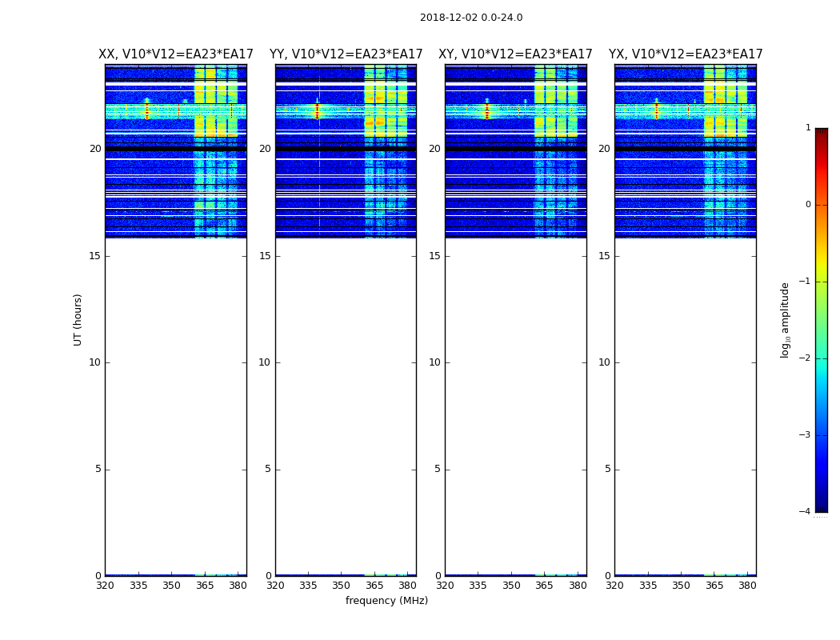
Task: Click the XY polarization panel title
Action: point(515,54)
